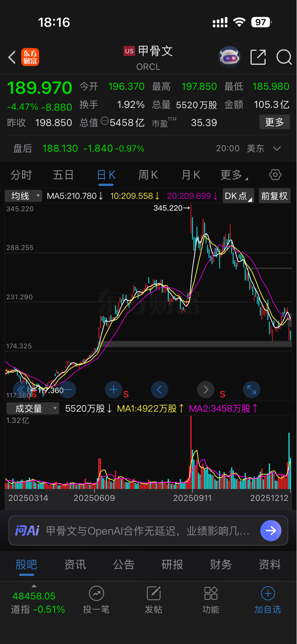Viewport: 297px width, 644px height.
Task: Open the AI robot assistant icon
Action: point(229,57)
